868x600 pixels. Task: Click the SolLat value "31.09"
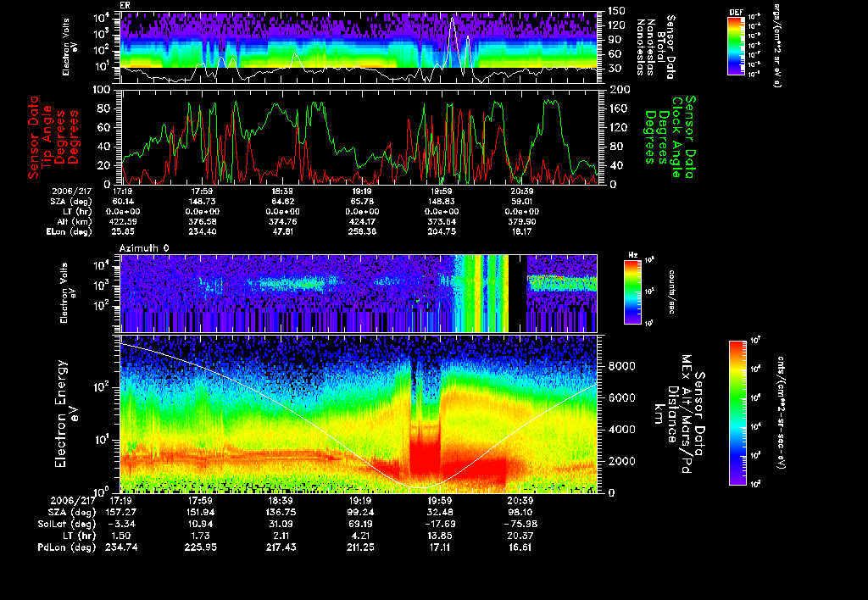(x=281, y=524)
